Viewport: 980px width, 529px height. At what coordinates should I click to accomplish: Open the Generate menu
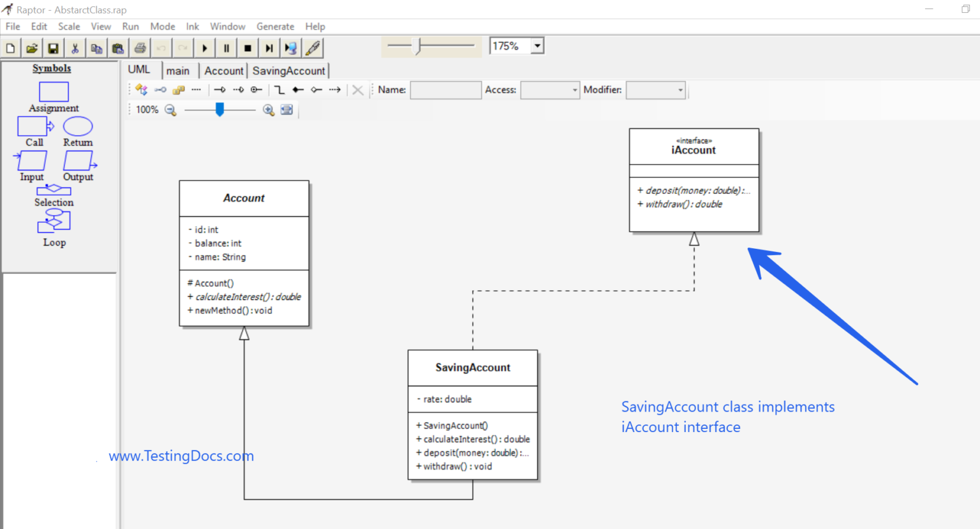[275, 26]
